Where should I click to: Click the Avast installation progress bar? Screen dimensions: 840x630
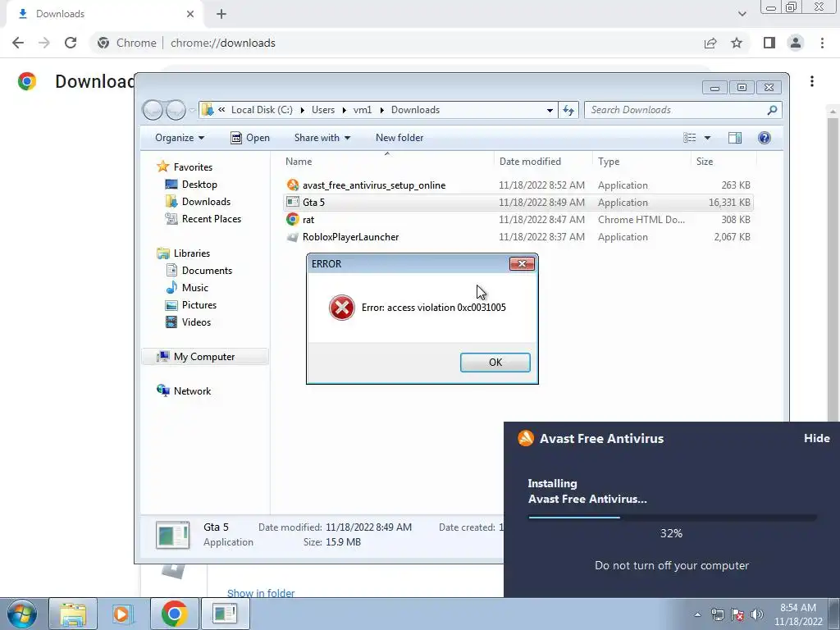(672, 518)
